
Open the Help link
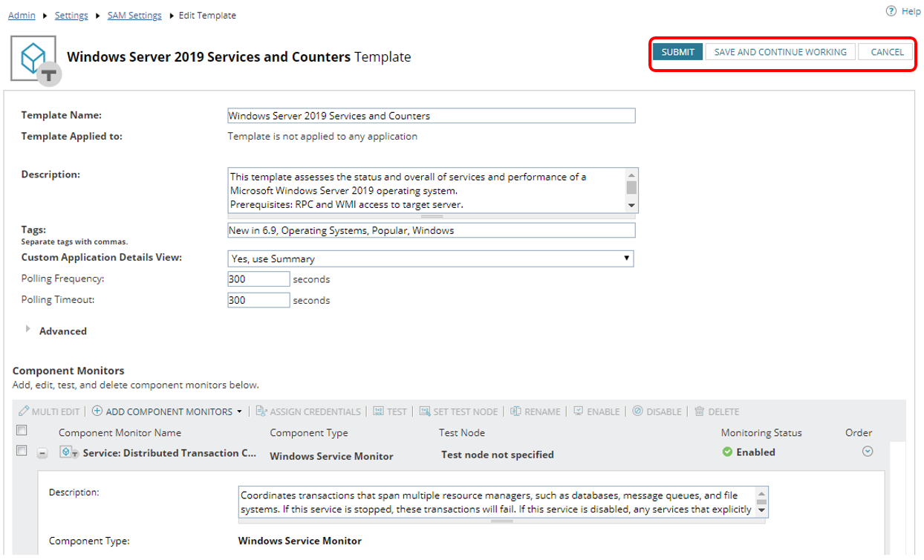[x=911, y=11]
